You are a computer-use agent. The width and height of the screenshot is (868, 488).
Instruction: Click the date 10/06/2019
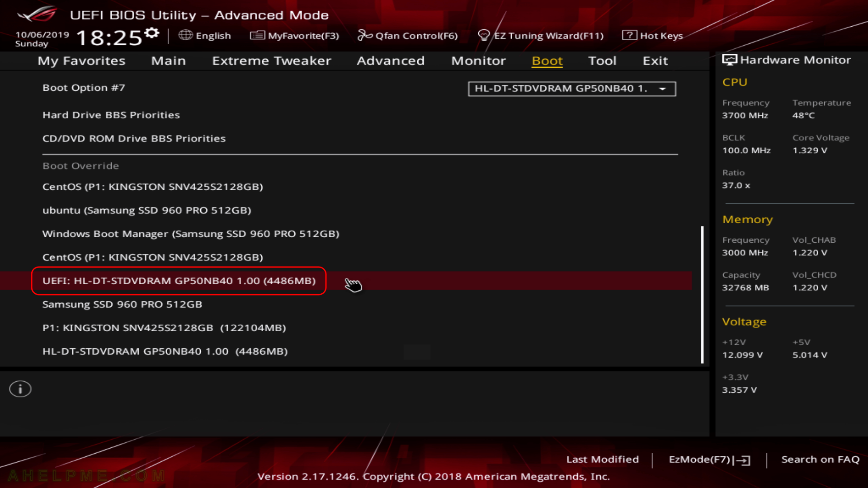click(42, 34)
